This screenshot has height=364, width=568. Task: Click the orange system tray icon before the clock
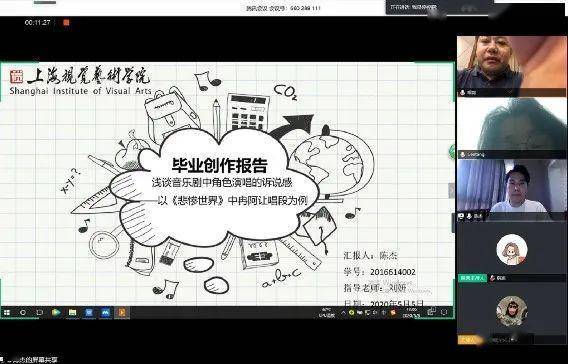pyautogui.click(x=393, y=312)
